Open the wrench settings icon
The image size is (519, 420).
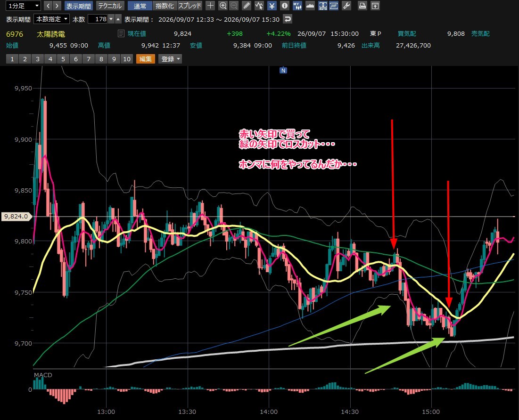346,6
